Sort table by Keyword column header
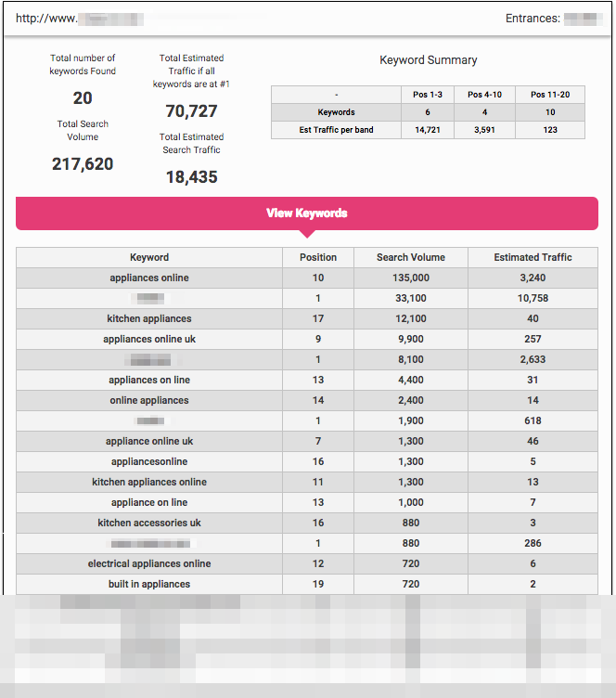 click(x=149, y=257)
